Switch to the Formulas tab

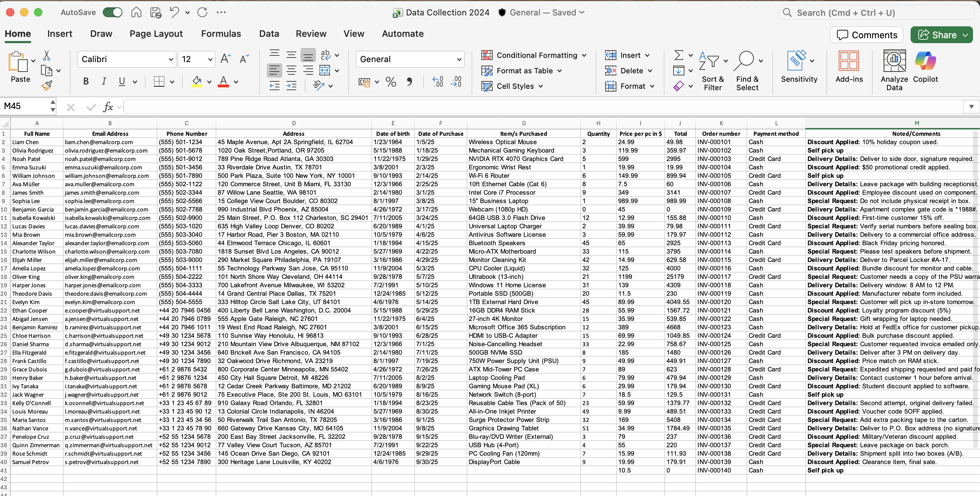click(x=221, y=34)
